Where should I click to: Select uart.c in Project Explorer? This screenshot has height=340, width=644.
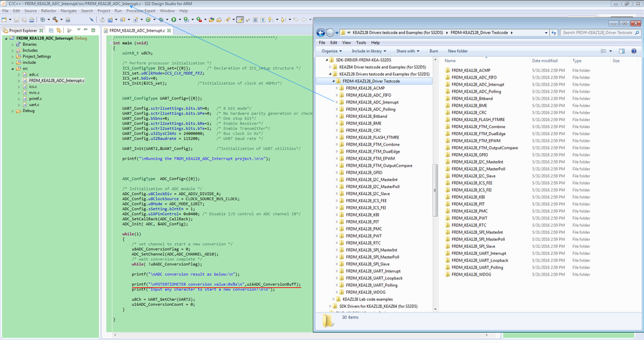pyautogui.click(x=34, y=104)
